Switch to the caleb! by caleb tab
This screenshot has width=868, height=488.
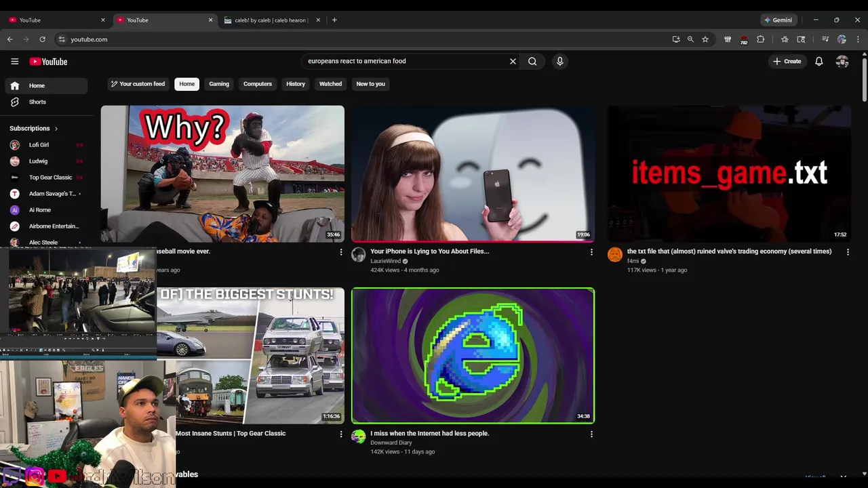[x=271, y=20]
